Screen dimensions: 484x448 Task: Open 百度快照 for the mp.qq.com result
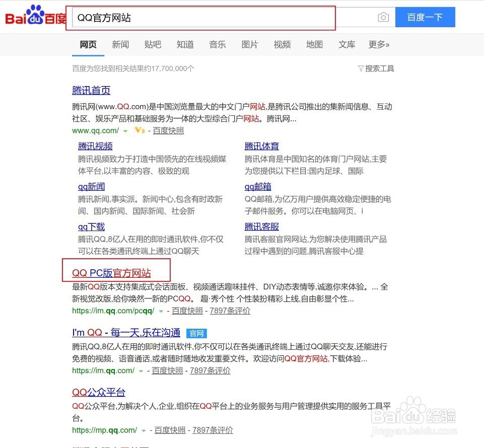point(170,430)
